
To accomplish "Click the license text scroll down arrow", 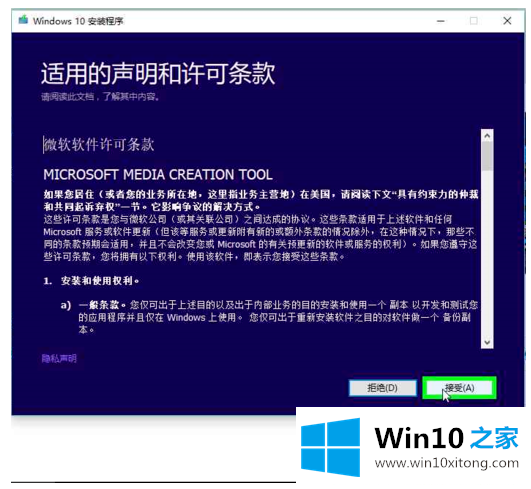I will pos(487,342).
